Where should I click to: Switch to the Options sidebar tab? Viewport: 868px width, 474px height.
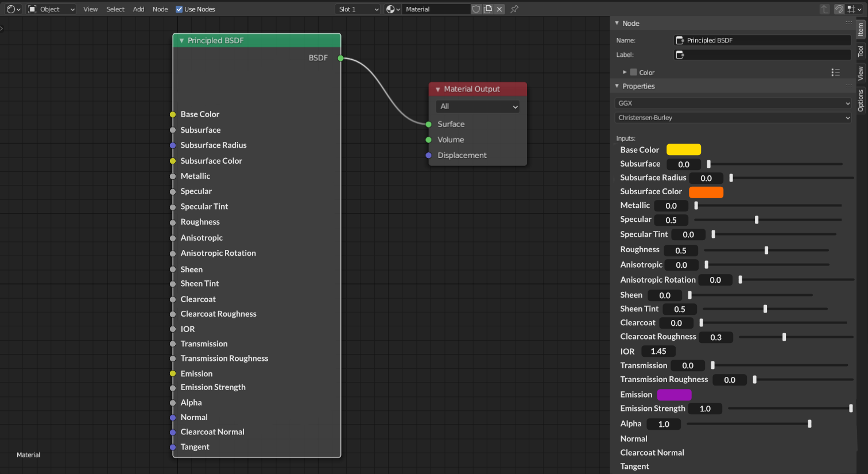[861, 101]
